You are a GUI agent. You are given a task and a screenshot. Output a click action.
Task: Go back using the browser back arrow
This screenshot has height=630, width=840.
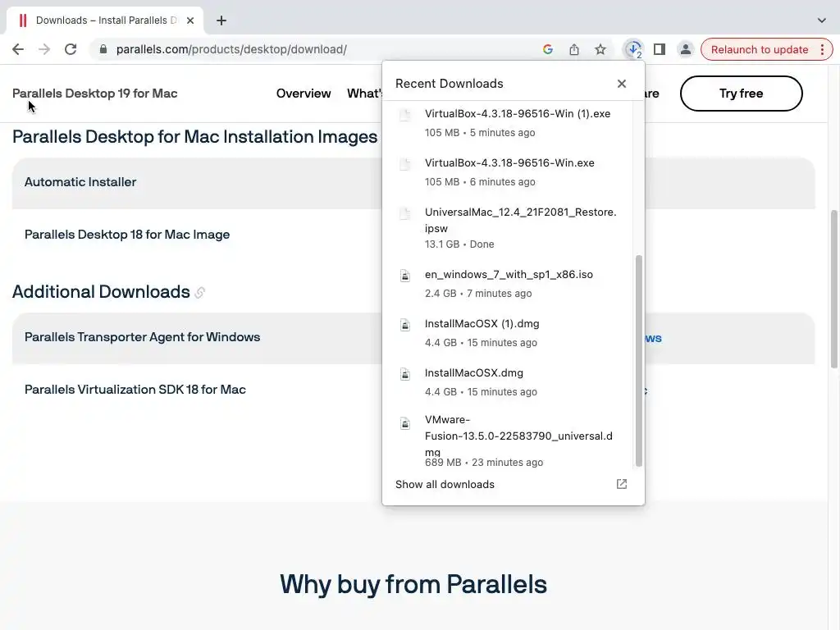[x=18, y=49]
